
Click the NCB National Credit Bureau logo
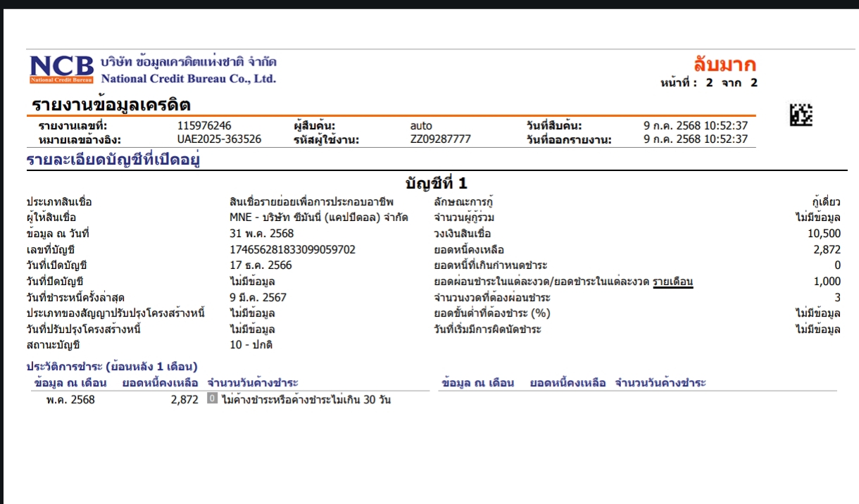tap(61, 70)
